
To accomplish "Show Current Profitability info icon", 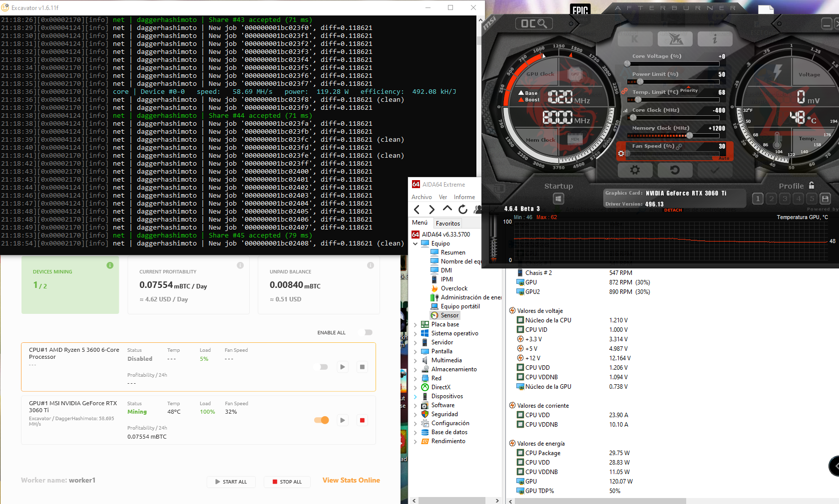I will [240, 265].
